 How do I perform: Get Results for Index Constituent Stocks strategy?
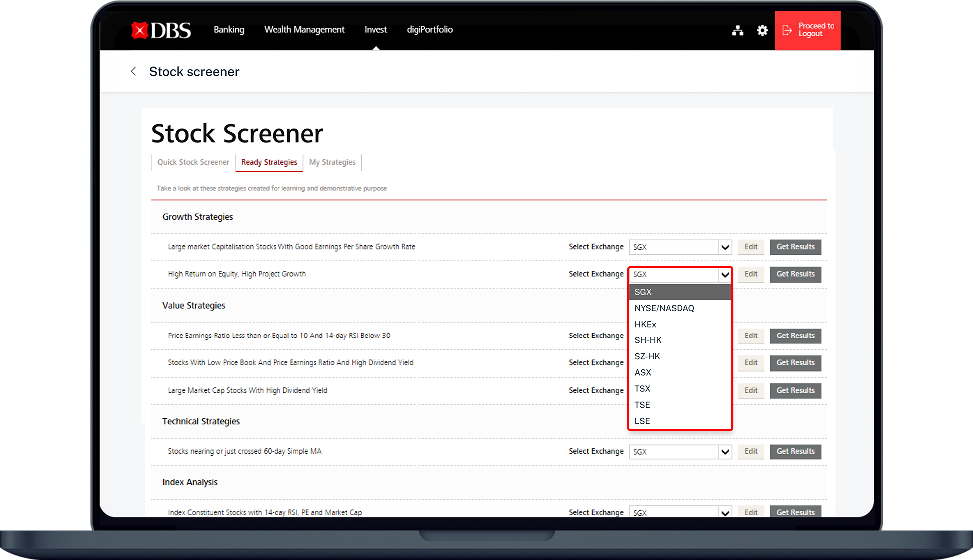click(795, 512)
